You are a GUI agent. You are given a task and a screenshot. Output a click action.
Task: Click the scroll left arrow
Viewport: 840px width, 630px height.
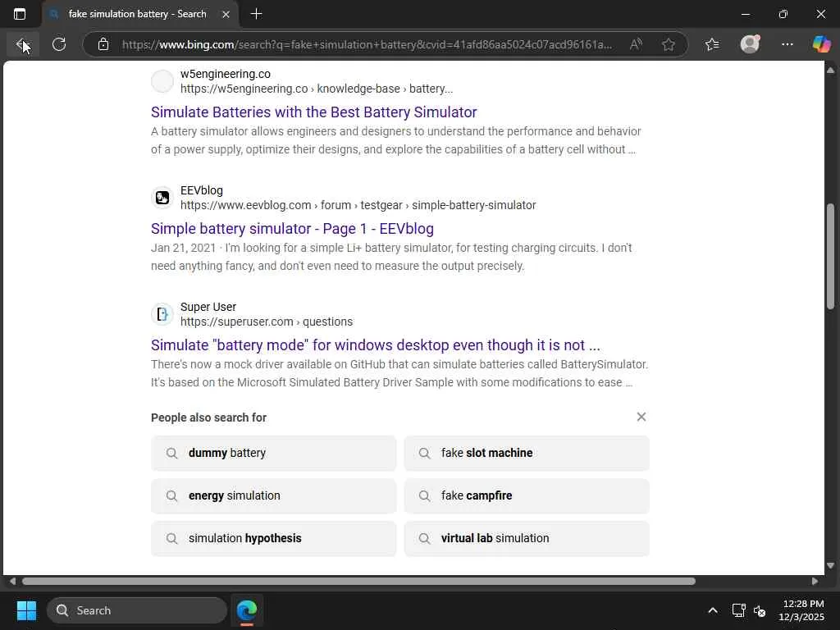pos(12,582)
